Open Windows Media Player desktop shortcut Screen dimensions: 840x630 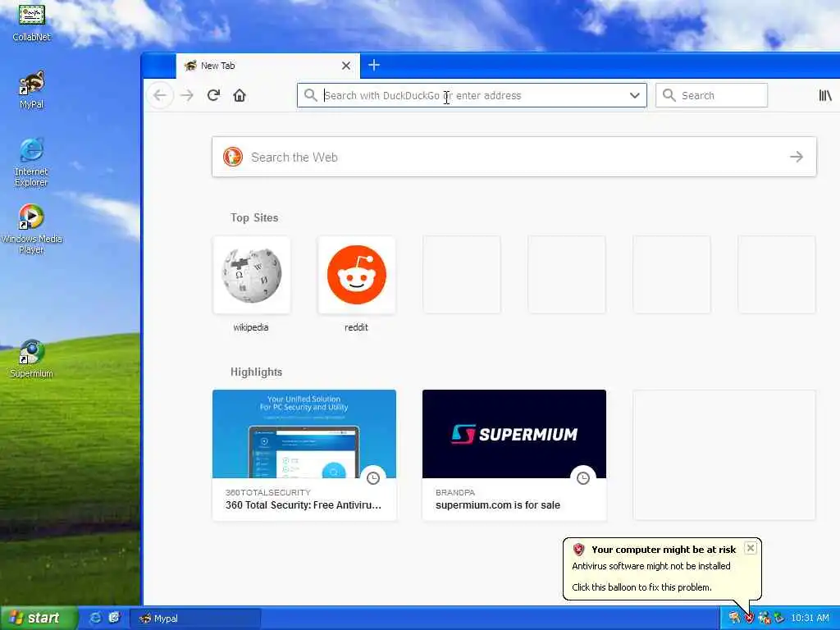point(32,229)
